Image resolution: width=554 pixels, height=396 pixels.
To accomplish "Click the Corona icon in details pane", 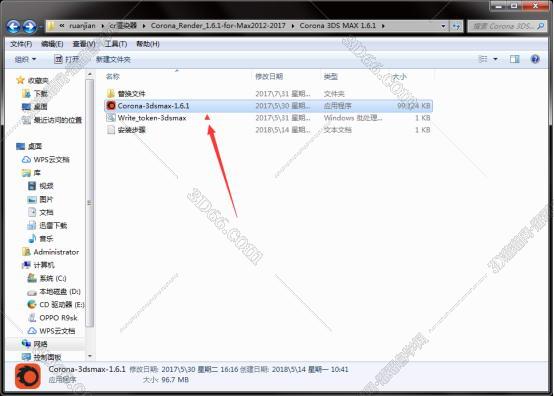I will 28,376.
